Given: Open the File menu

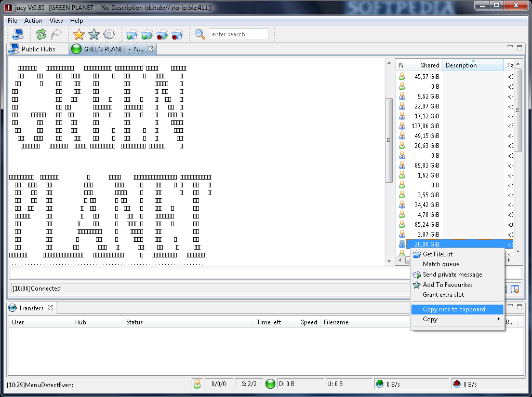Looking at the screenshot, I should click(x=12, y=21).
